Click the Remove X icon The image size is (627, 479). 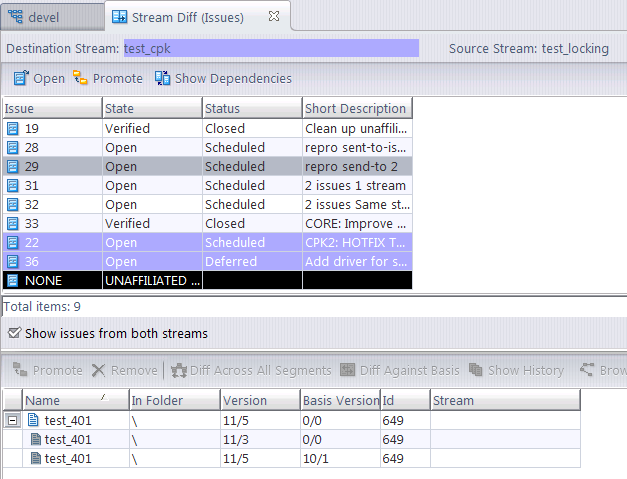[98, 370]
